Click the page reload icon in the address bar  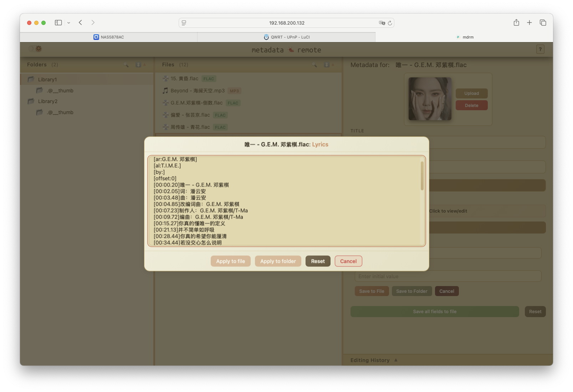point(390,23)
